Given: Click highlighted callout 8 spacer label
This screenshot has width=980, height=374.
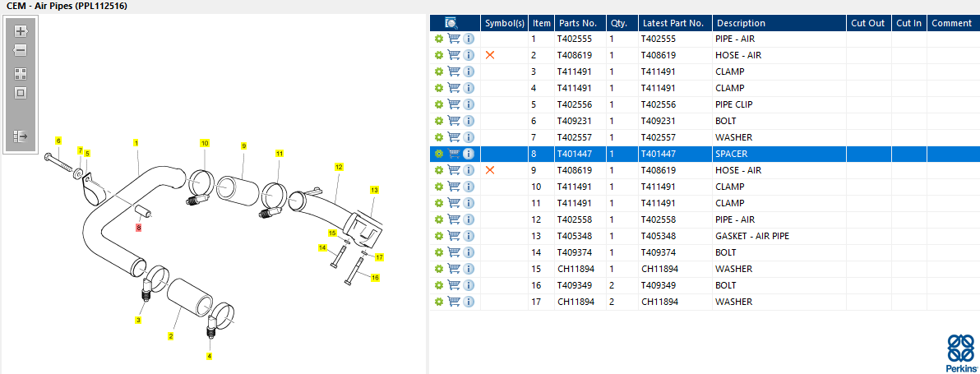Looking at the screenshot, I should tap(139, 228).
